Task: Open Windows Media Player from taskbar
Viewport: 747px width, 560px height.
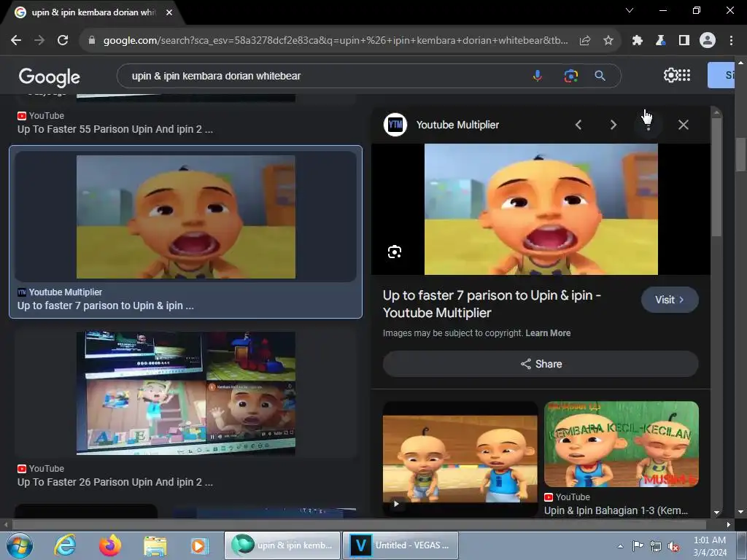Action: point(200,545)
